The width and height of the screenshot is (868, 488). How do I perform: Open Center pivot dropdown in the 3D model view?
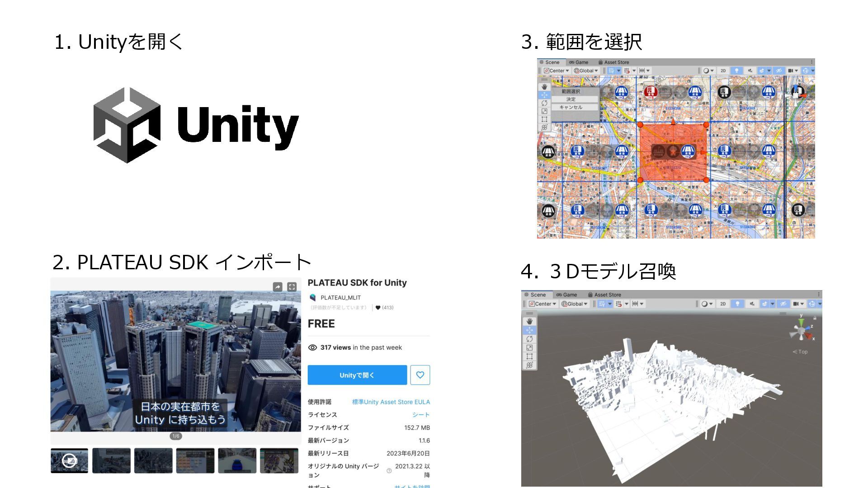[543, 304]
